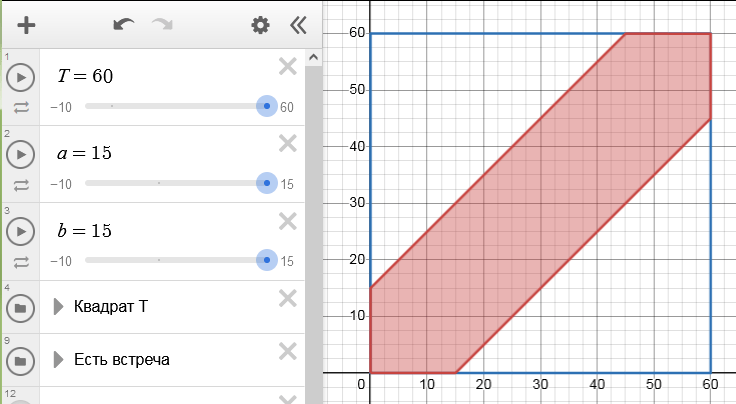This screenshot has height=404, width=736.
Task: Click the add item plus icon
Action: 26,25
